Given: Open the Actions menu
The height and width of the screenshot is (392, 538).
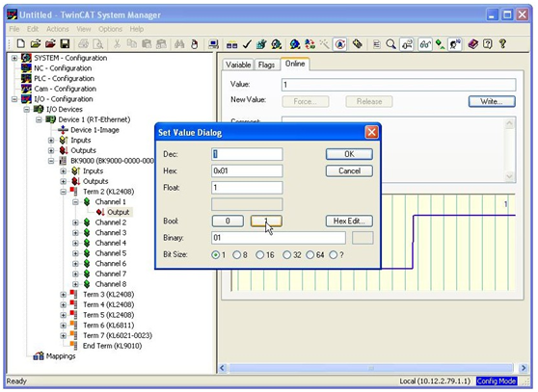Looking at the screenshot, I should tap(57, 29).
